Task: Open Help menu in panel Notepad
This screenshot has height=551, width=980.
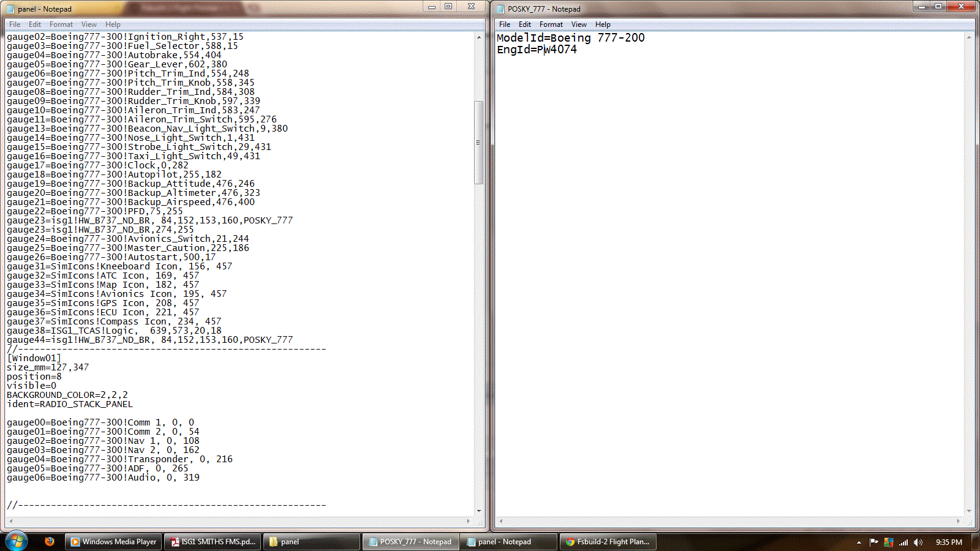Action: (x=113, y=24)
